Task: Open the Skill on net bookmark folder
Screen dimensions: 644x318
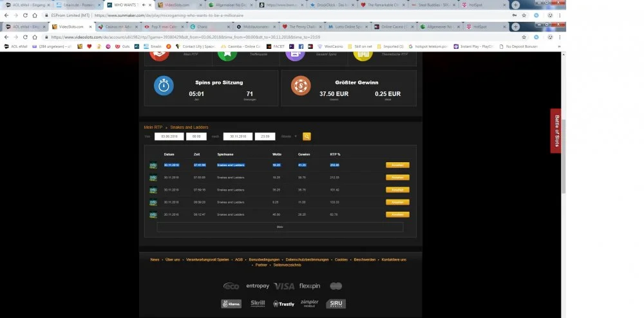Action: [360, 46]
